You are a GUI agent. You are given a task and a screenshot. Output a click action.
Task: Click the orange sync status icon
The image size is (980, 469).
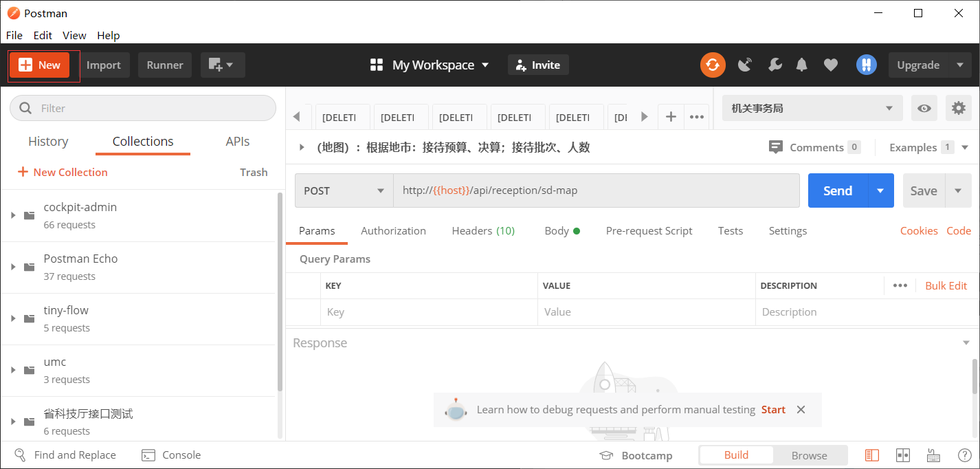[x=713, y=65]
